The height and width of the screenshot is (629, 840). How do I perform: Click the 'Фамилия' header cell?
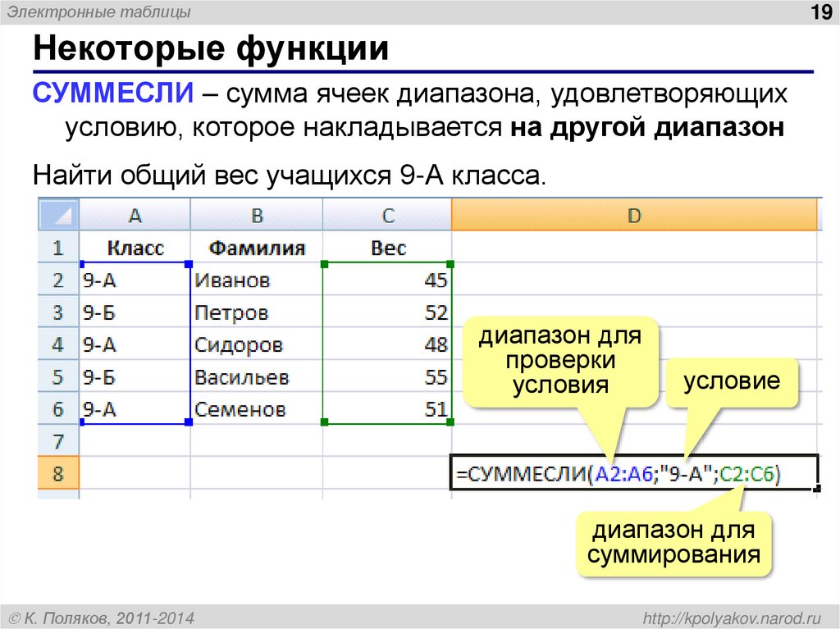257,248
